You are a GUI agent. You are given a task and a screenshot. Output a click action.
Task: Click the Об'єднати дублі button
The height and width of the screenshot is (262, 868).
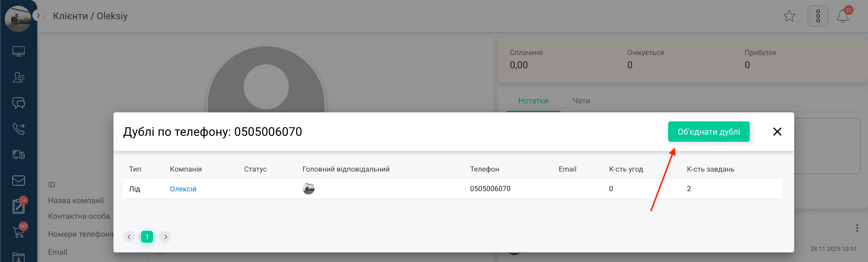coord(709,132)
